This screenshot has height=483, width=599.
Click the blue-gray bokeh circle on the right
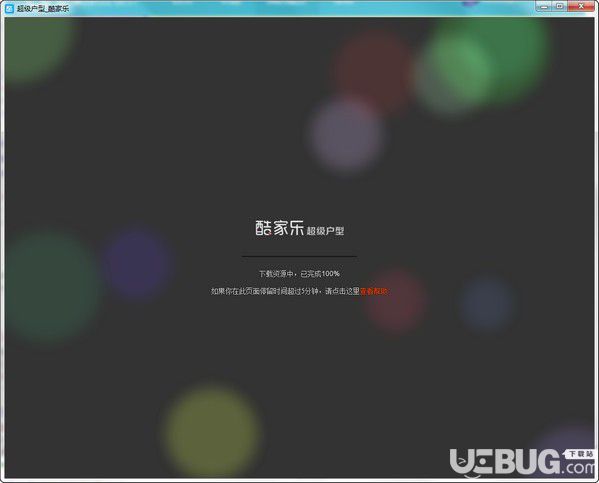487,304
